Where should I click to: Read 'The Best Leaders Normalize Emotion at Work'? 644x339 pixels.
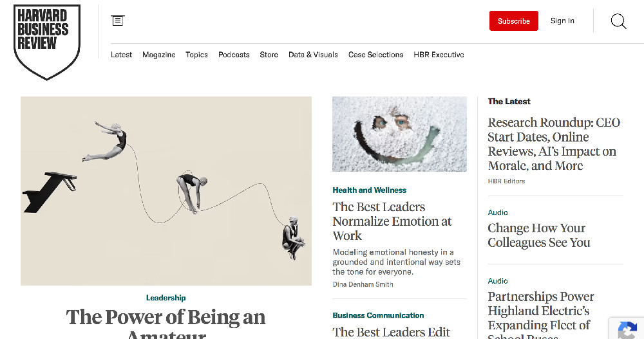point(392,221)
